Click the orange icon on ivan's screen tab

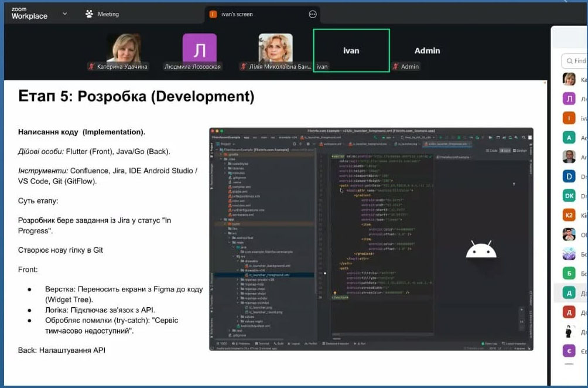click(x=213, y=14)
